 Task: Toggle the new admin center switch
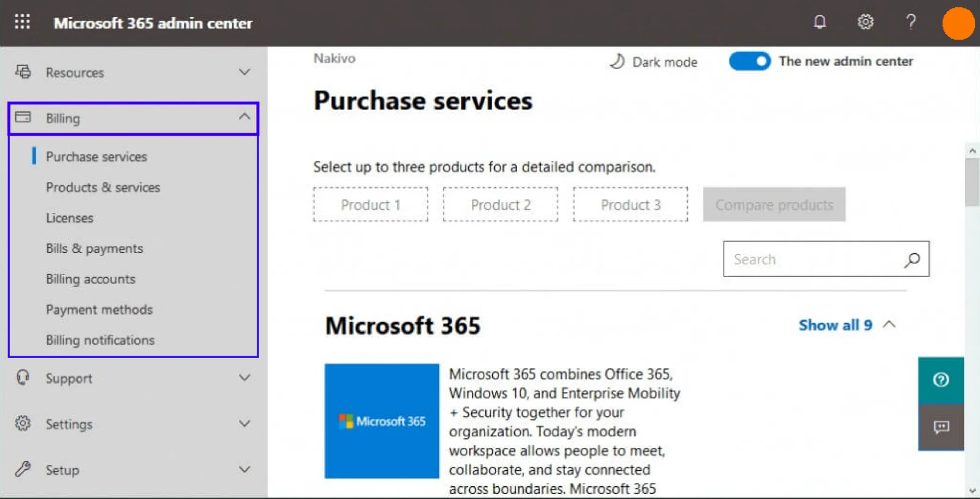pyautogui.click(x=749, y=61)
